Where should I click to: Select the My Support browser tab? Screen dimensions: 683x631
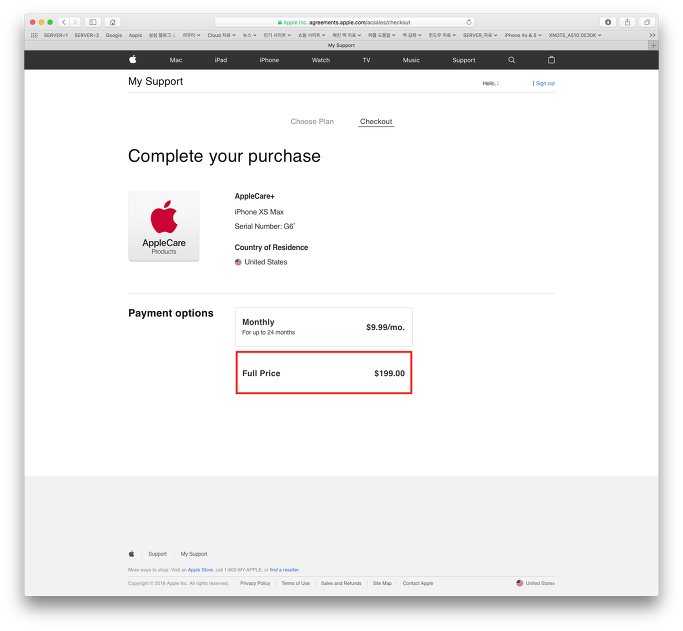[341, 45]
